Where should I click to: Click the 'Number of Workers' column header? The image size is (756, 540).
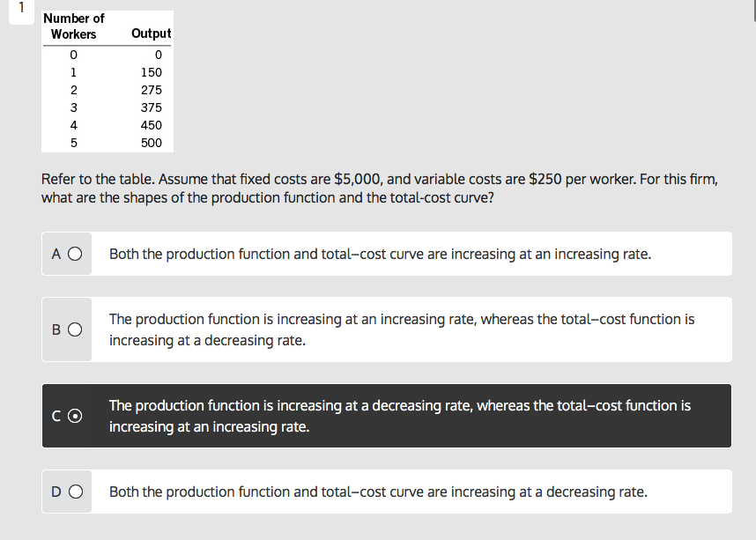[74, 26]
